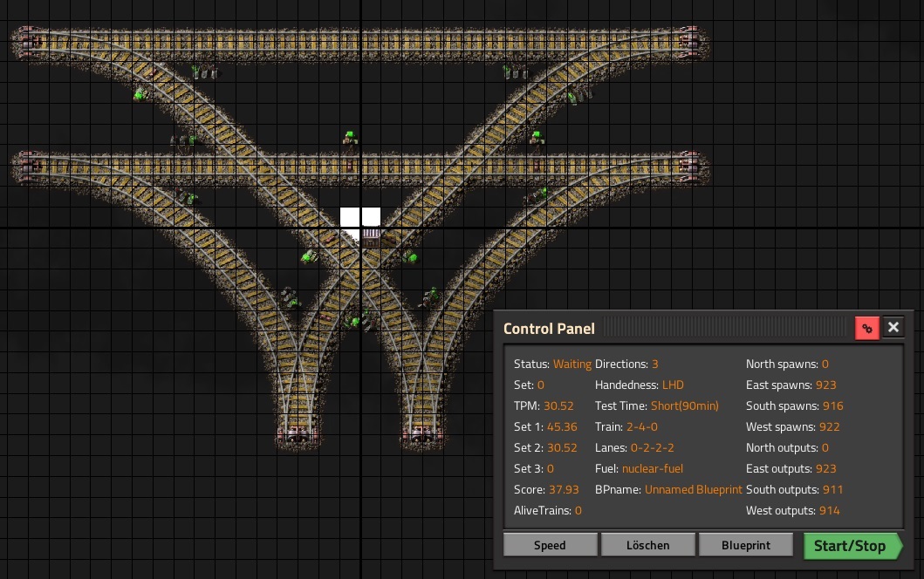Click the AliveTrains value 0
Viewport: 924px width, 579px height.
(578, 511)
